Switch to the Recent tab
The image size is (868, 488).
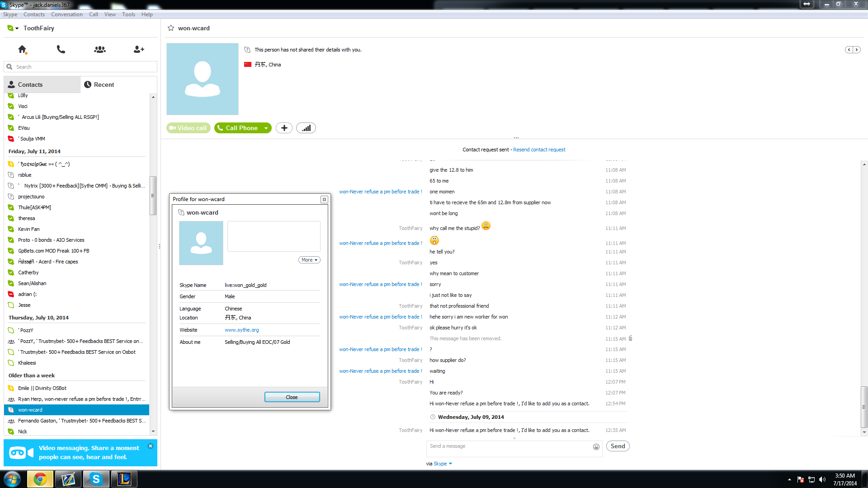[x=99, y=85]
